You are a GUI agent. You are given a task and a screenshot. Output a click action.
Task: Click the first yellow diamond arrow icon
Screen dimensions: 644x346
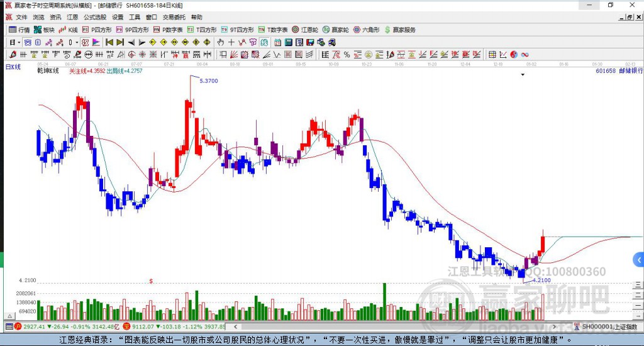pyautogui.click(x=152, y=42)
